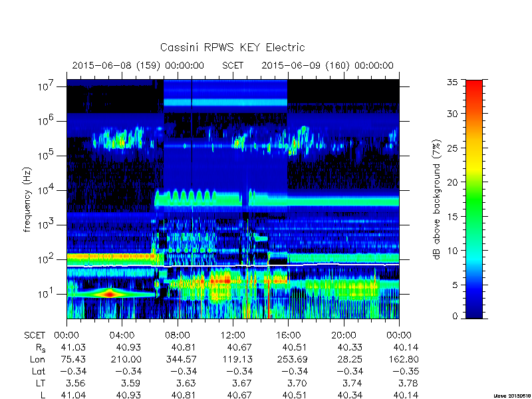The height and width of the screenshot is (399, 532).
Task: Click the "10" tick on the color scale
Action: tap(452, 251)
